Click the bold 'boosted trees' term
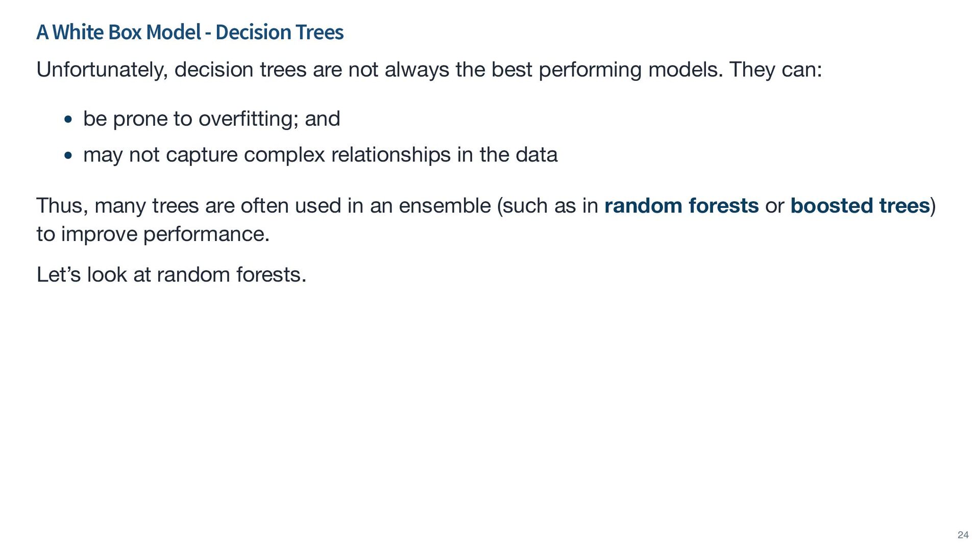This screenshot has height=551, width=980. click(860, 206)
